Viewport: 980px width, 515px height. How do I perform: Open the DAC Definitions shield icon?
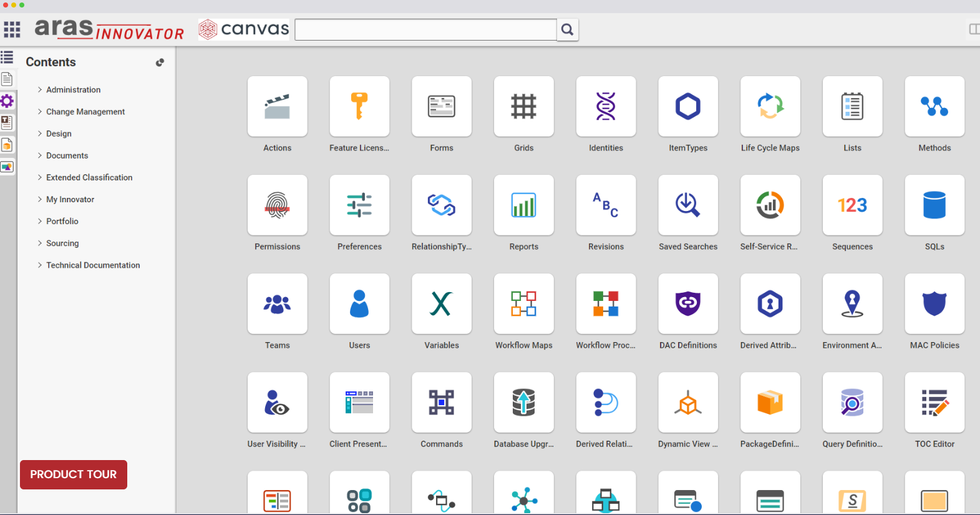688,304
